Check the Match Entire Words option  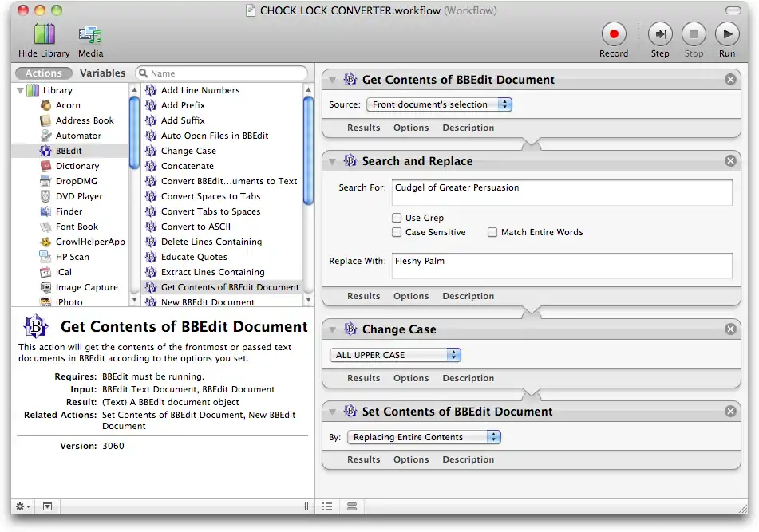(492, 232)
